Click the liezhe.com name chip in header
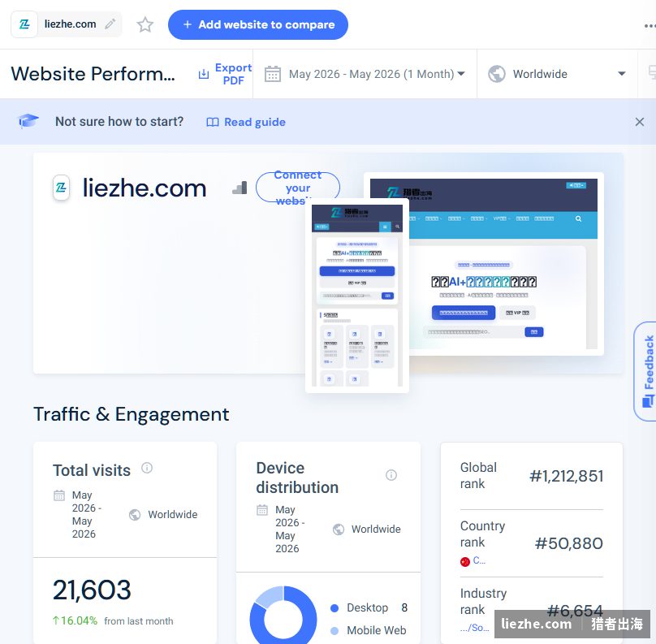656x644 pixels. pyautogui.click(x=71, y=24)
